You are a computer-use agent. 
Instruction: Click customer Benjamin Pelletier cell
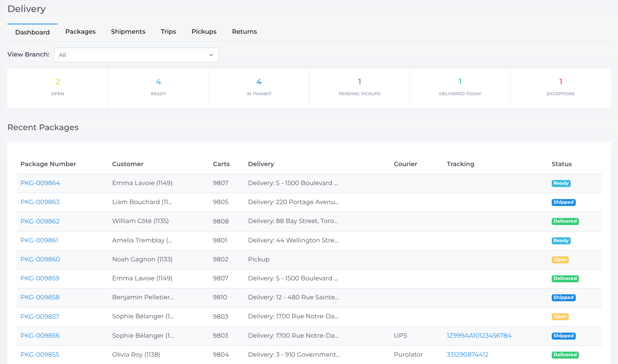tap(143, 297)
